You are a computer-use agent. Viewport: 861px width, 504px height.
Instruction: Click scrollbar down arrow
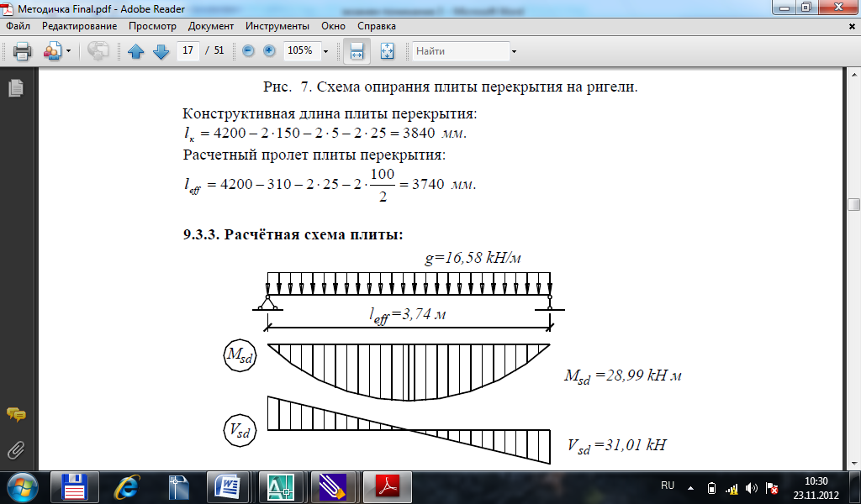[x=854, y=464]
